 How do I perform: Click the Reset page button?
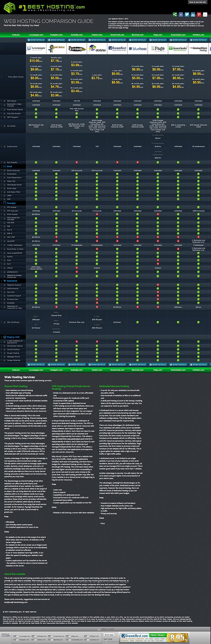coord(109,634)
